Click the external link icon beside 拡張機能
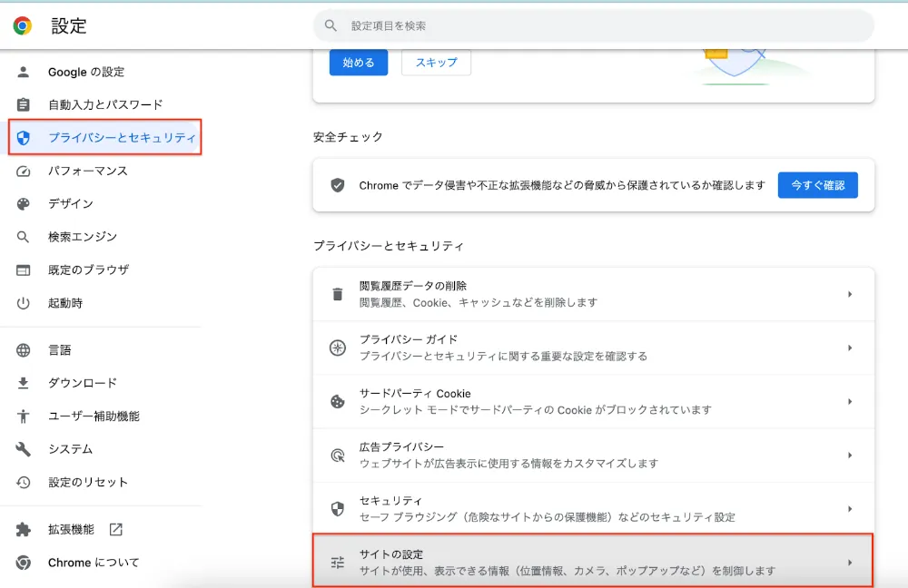Image resolution: width=908 pixels, height=588 pixels. 116,530
